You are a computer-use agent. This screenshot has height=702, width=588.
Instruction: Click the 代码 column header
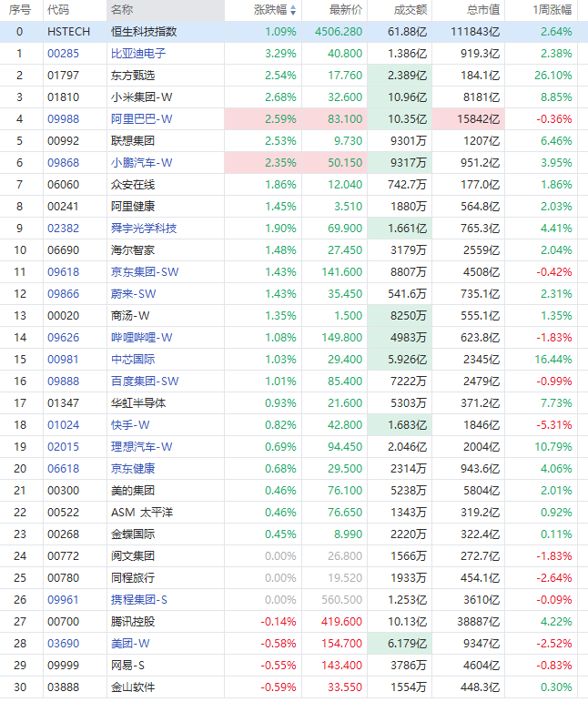pos(58,10)
